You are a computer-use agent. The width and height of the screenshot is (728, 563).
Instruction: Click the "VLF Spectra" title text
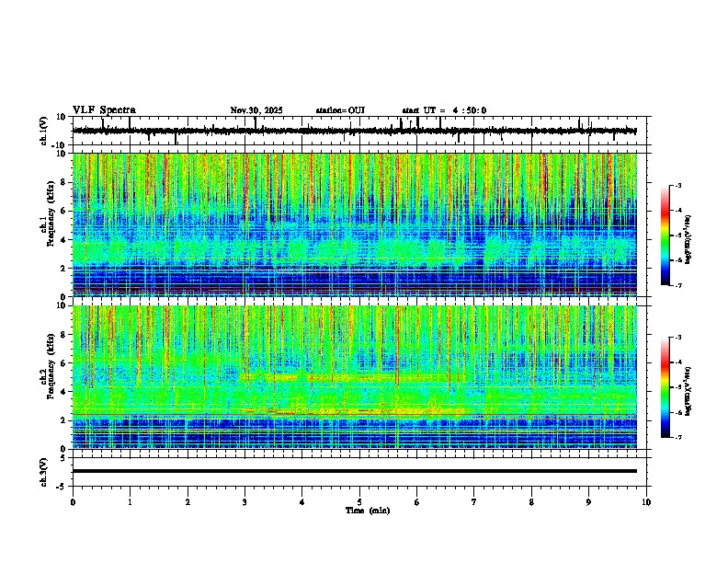point(104,109)
